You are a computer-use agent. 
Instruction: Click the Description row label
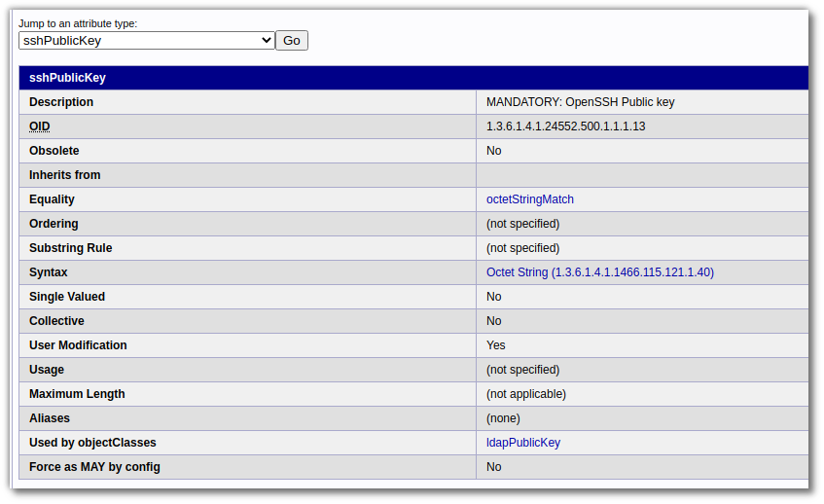[61, 102]
